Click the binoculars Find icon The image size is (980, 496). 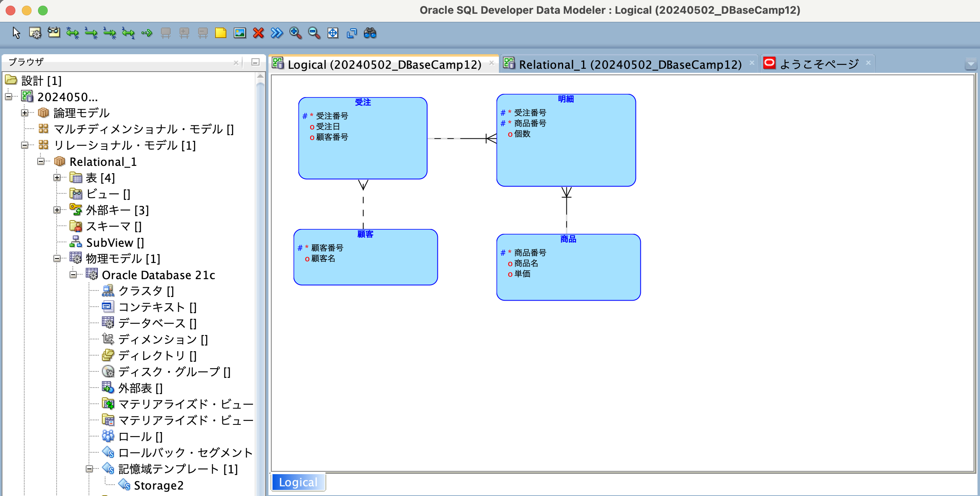click(x=370, y=33)
